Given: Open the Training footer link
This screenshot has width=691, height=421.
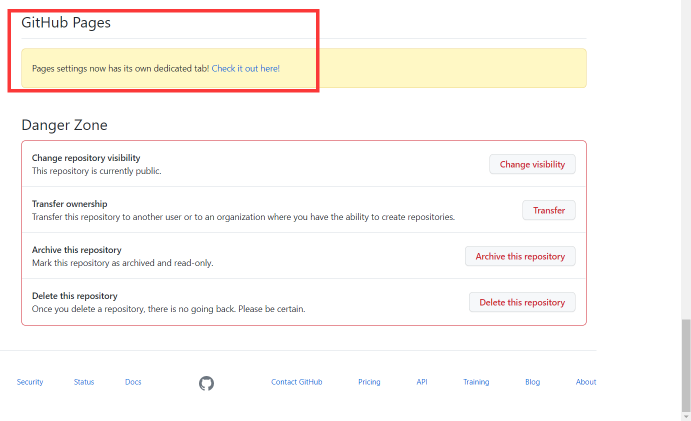Looking at the screenshot, I should pos(476,382).
